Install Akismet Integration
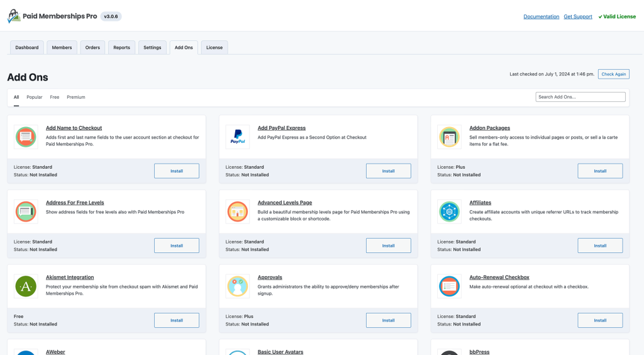The image size is (644, 355). (x=177, y=320)
